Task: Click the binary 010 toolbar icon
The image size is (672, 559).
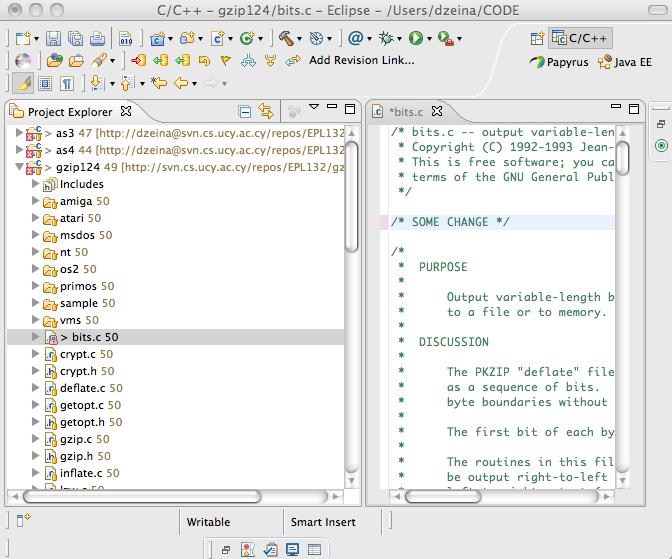Action: click(126, 39)
